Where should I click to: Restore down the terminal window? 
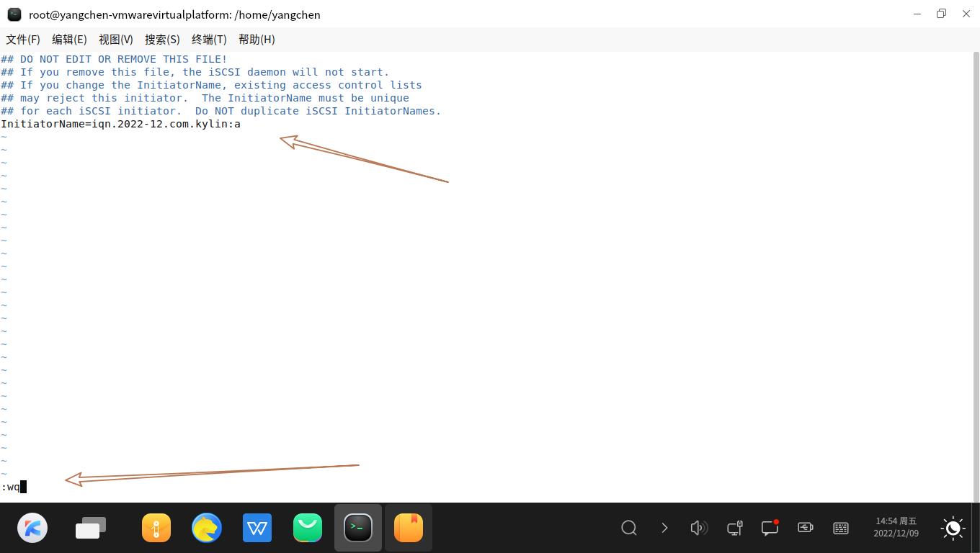pos(942,14)
